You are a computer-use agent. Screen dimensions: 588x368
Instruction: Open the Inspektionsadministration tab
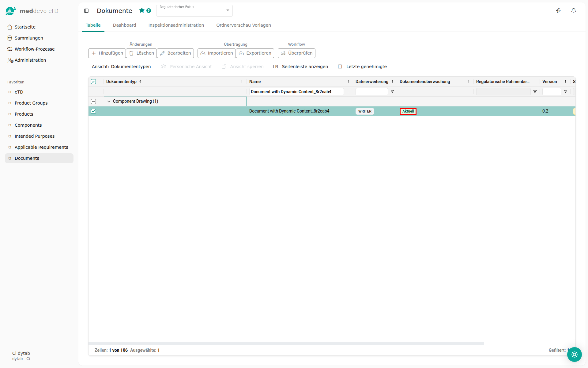tap(176, 25)
